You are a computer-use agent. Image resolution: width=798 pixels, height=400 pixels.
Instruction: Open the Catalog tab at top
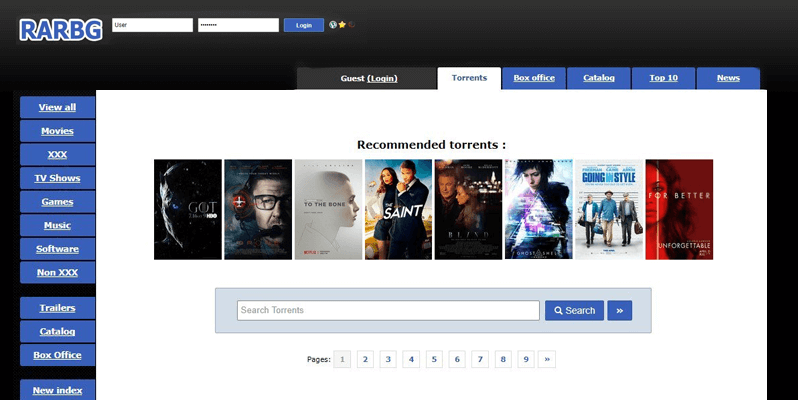598,78
